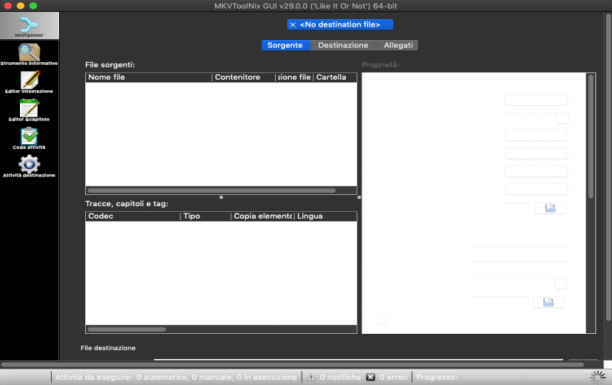Switch to the Allegati tab

pos(398,45)
